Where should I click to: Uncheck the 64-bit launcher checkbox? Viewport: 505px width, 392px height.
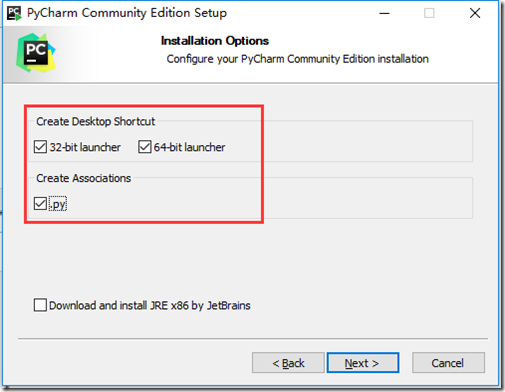(x=145, y=147)
